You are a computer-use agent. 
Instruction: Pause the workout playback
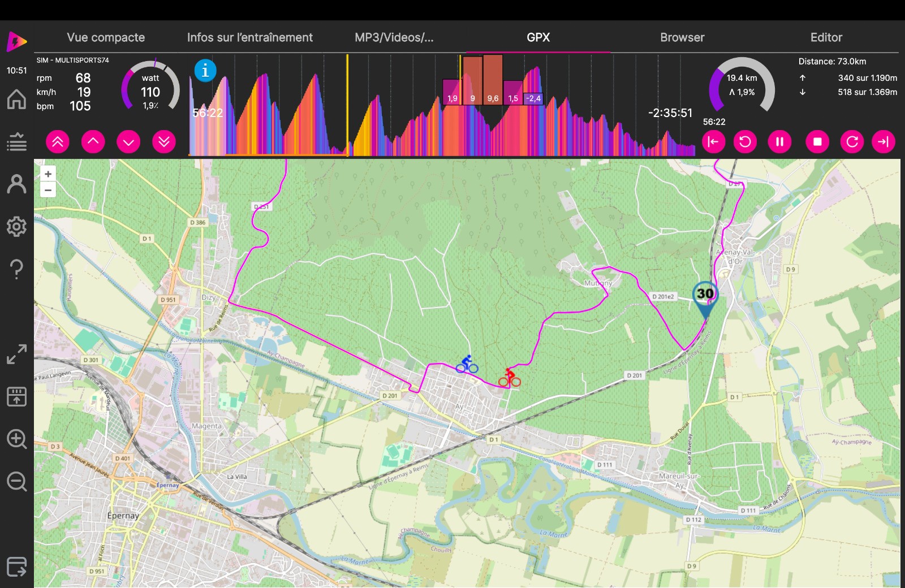[779, 142]
